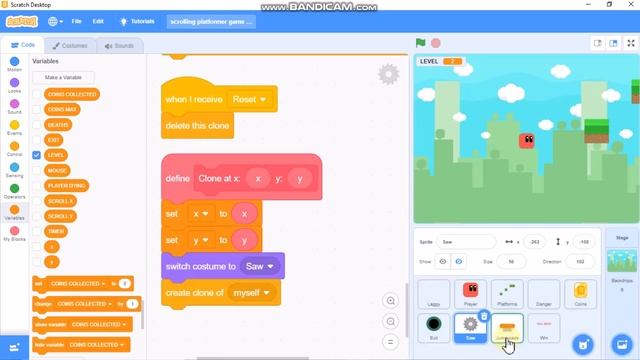Check the PLAYER DYING variable checkbox
The image size is (640, 360).
pyautogui.click(x=37, y=186)
